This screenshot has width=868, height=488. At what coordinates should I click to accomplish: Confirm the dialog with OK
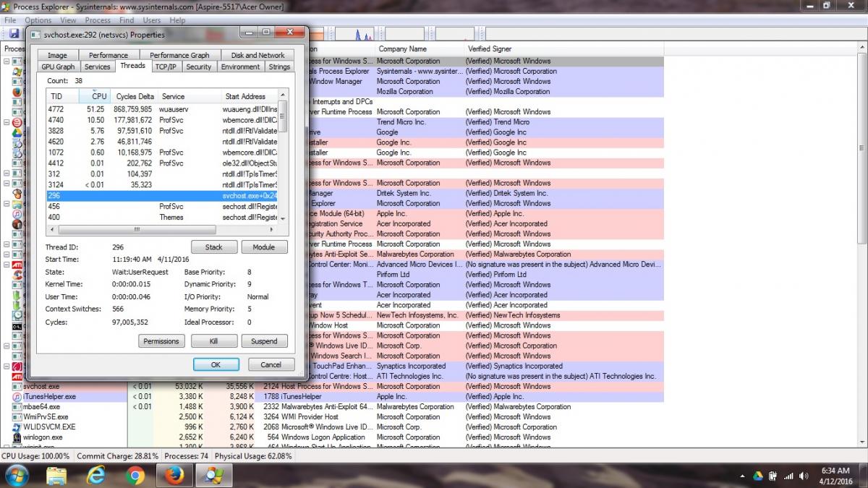[216, 364]
